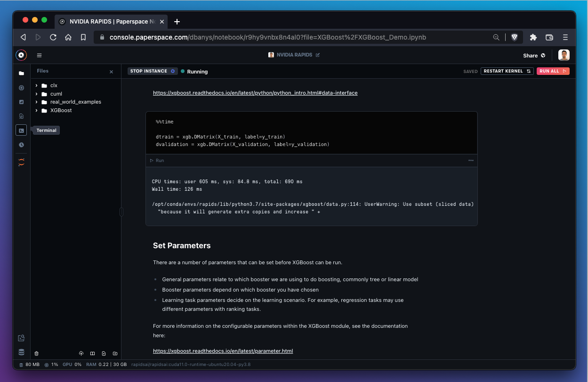588x382 pixels.
Task: Select the Terminal icon in the left sidebar
Action: [x=21, y=130]
